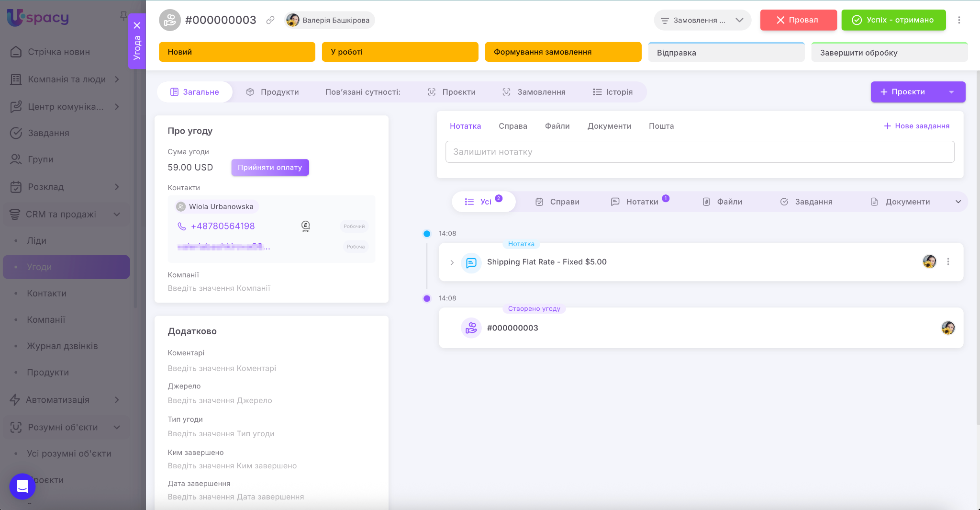Collapse the CRM та продажі sidebar section
980x510 pixels.
117,215
